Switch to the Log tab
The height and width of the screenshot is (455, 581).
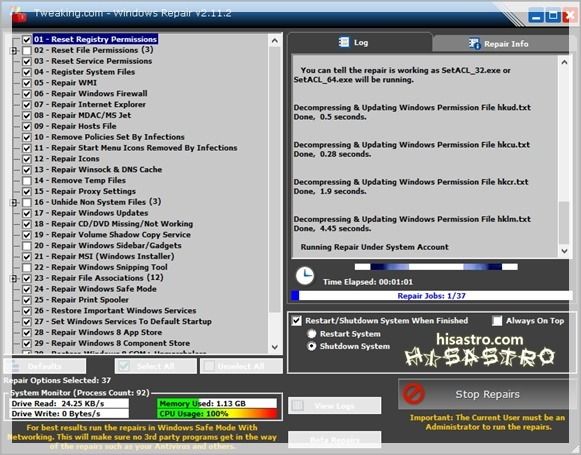pyautogui.click(x=360, y=43)
